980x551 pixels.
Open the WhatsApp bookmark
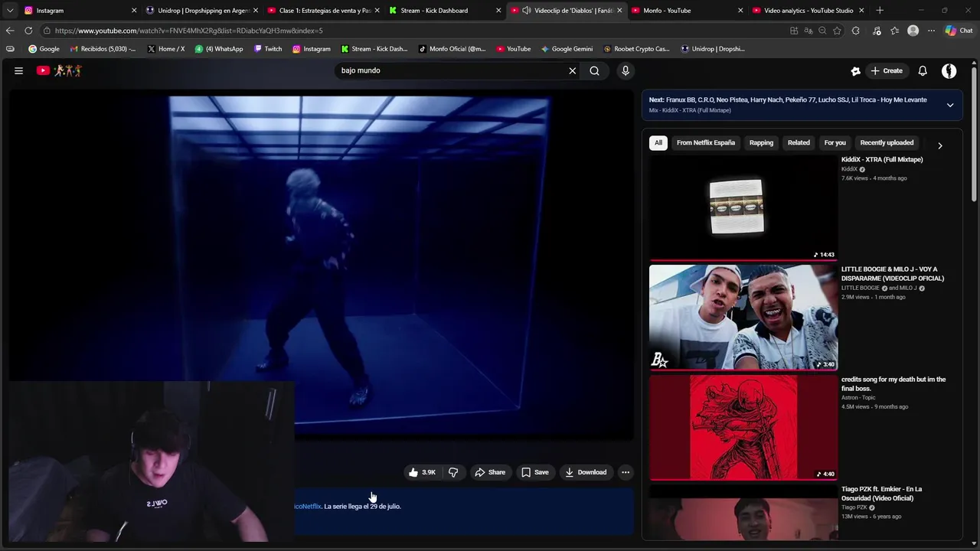click(218, 49)
